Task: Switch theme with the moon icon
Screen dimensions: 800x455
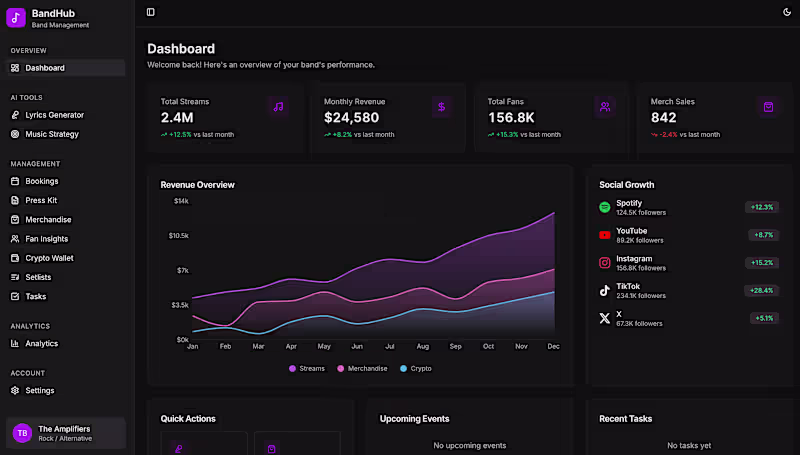Action: coord(787,12)
